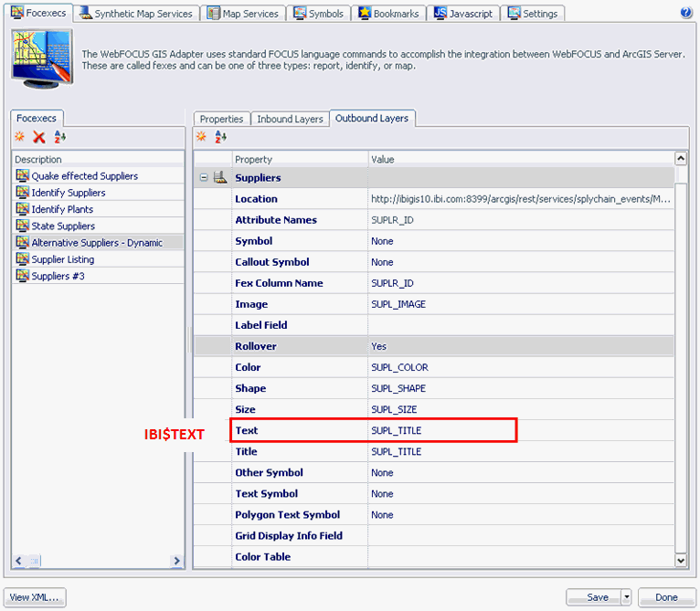Image resolution: width=700 pixels, height=611 pixels.
Task: Sort focexecs list with A-Z icon
Action: tap(59, 137)
